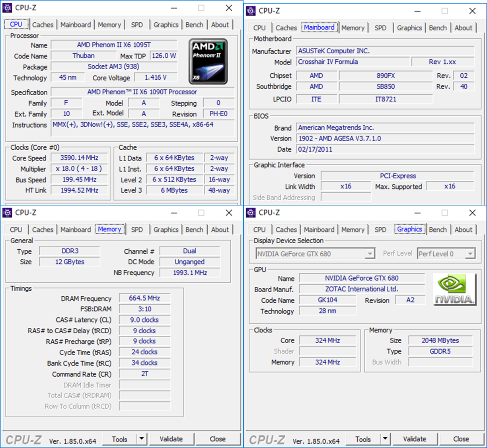Image resolution: width=487 pixels, height=448 pixels.
Task: Click the Tools button in the GPU window
Action: point(363,439)
